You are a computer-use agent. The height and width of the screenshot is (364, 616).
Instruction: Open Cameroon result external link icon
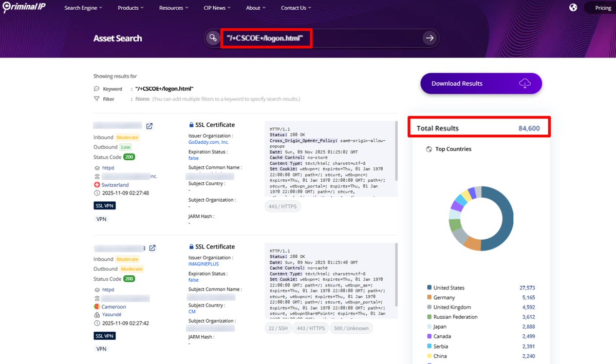(x=153, y=248)
